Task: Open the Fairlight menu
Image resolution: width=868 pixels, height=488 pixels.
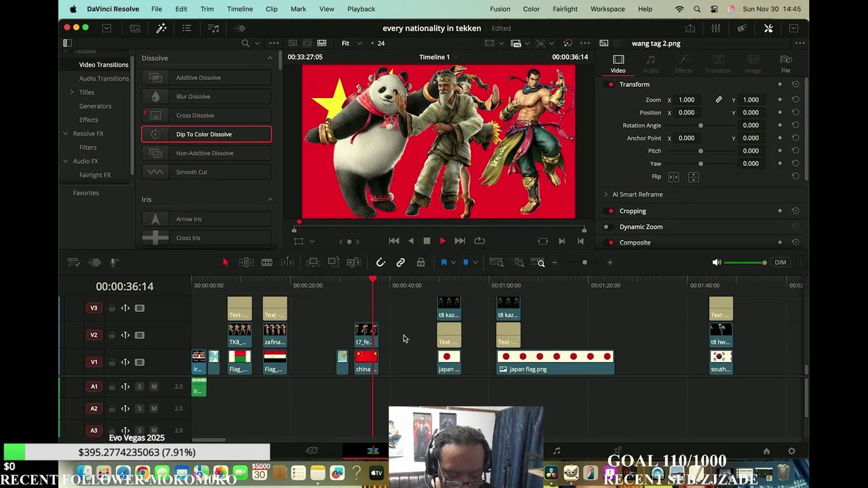Action: (x=565, y=9)
